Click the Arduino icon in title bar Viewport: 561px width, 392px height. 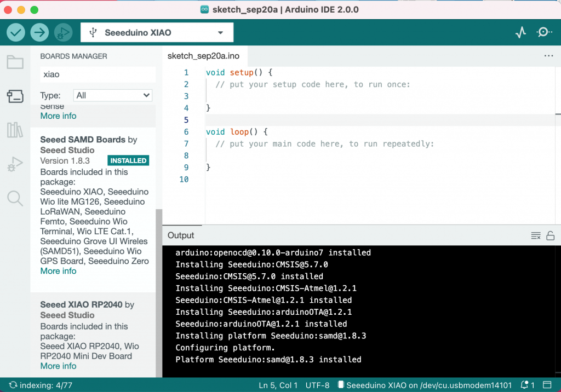coord(205,10)
